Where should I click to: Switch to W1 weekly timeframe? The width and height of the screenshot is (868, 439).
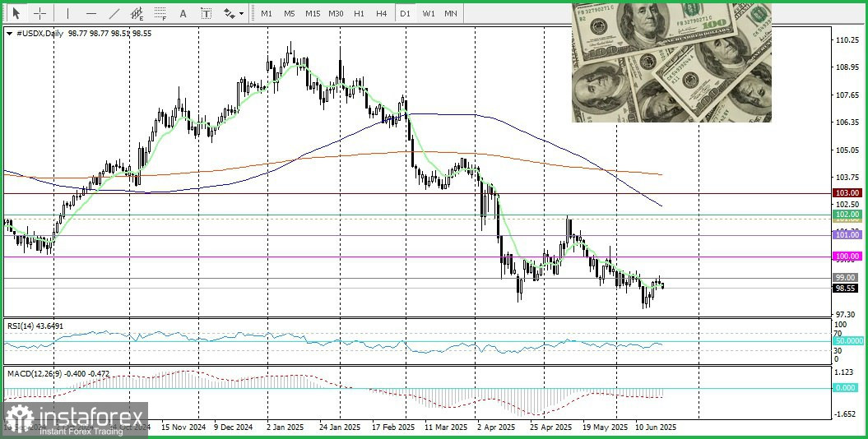(428, 13)
